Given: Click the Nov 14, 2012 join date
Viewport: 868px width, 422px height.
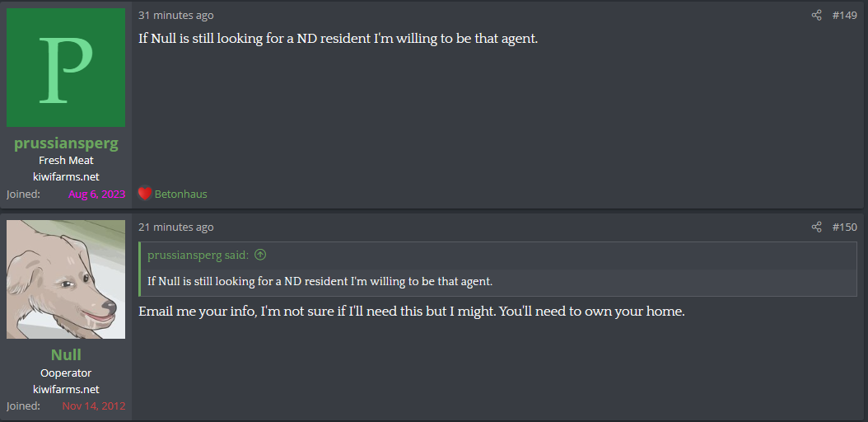Looking at the screenshot, I should [94, 406].
